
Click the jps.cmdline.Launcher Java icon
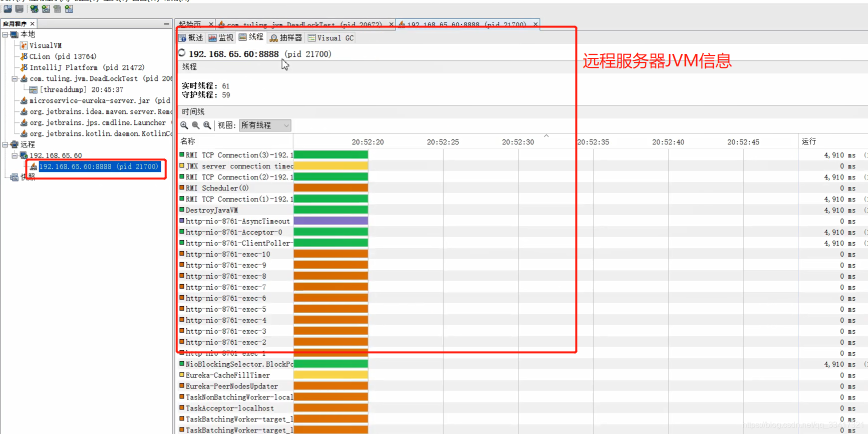[23, 122]
